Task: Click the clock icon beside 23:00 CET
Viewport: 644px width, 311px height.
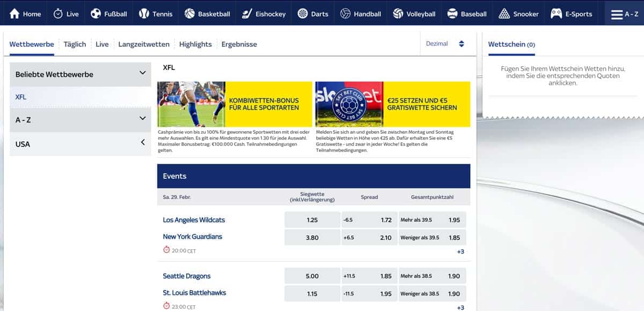Action: pos(166,306)
